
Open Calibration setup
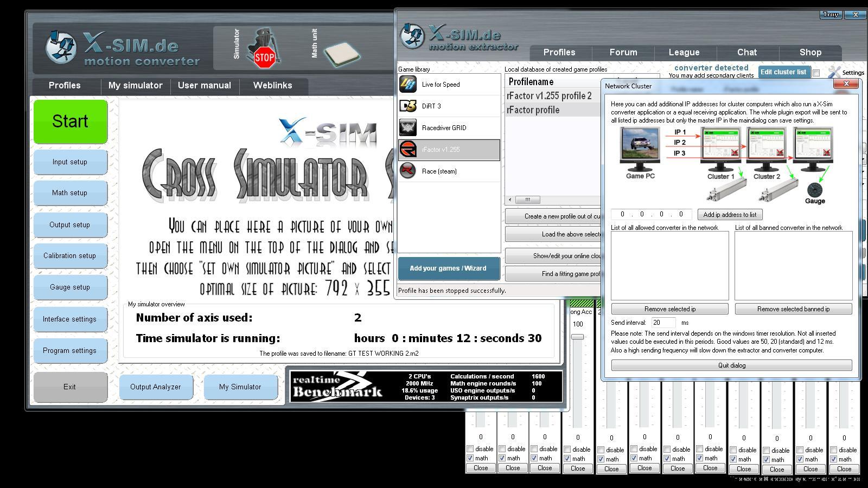tap(70, 256)
